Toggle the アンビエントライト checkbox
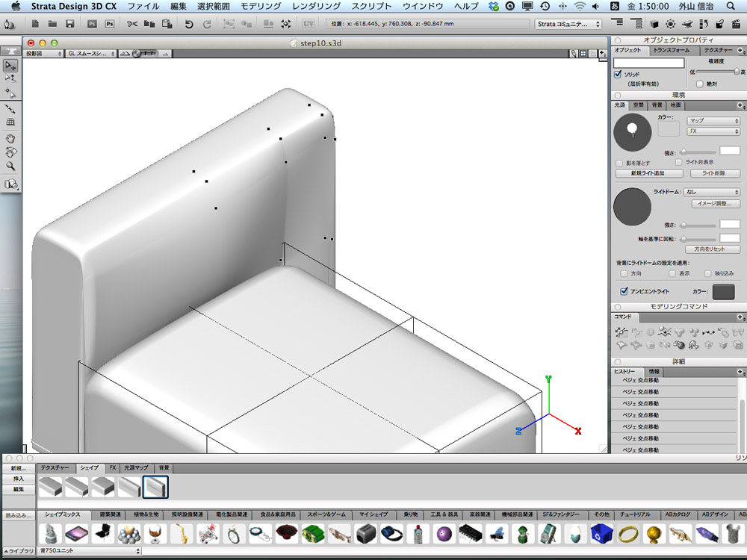This screenshot has height=560, width=747. (x=624, y=291)
